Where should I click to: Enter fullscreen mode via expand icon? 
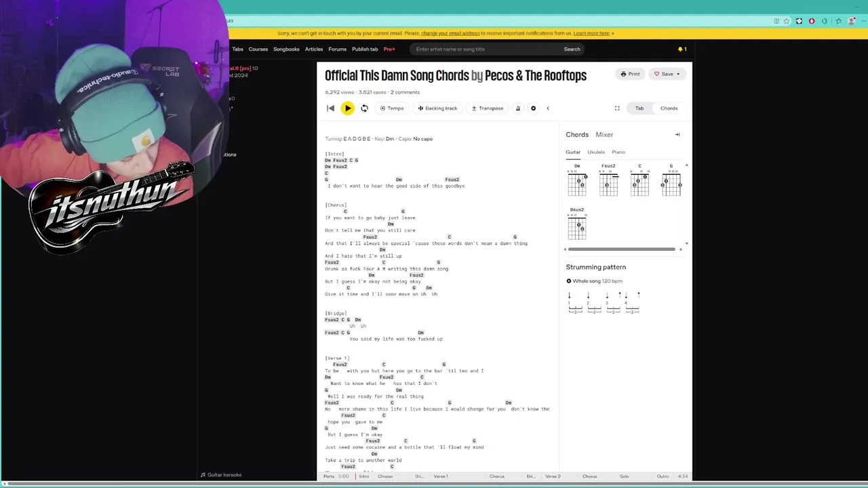(617, 108)
